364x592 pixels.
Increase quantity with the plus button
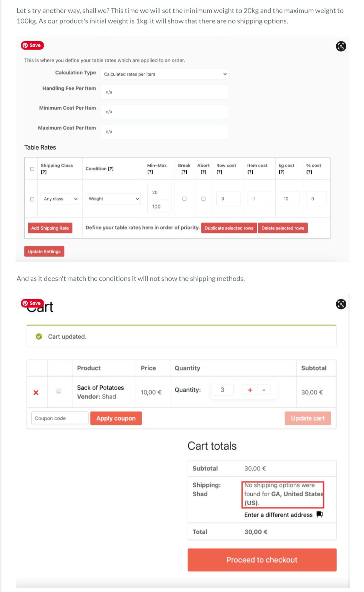pos(250,390)
